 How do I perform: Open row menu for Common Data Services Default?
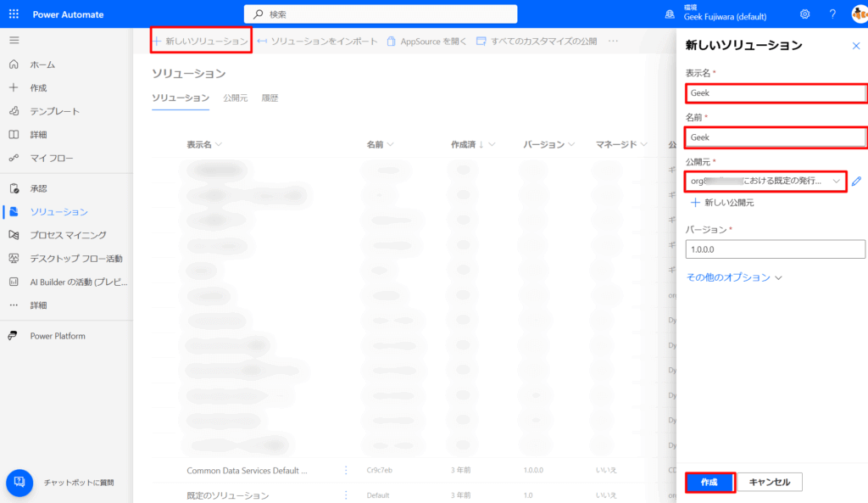pos(346,470)
